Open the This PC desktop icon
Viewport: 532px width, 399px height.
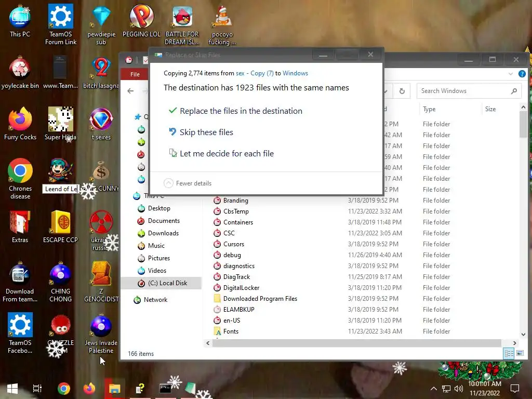[20, 21]
